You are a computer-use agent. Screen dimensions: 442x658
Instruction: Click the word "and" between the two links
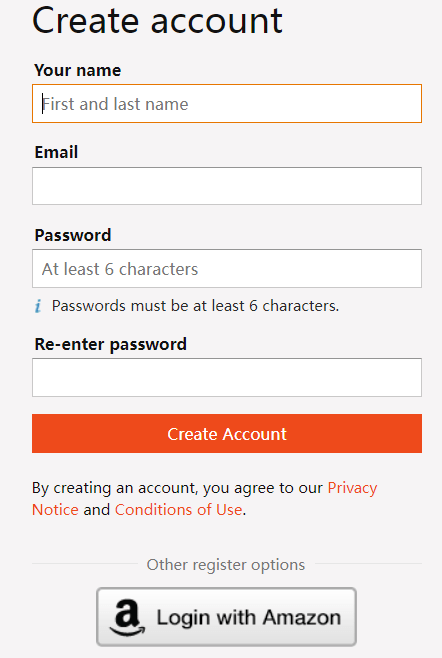point(97,509)
